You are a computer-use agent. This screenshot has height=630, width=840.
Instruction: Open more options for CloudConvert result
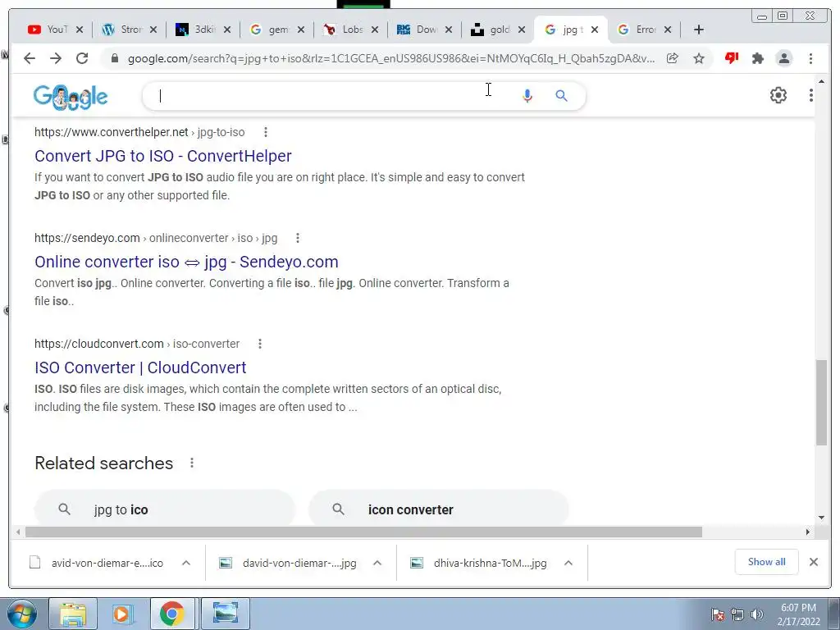coord(260,344)
